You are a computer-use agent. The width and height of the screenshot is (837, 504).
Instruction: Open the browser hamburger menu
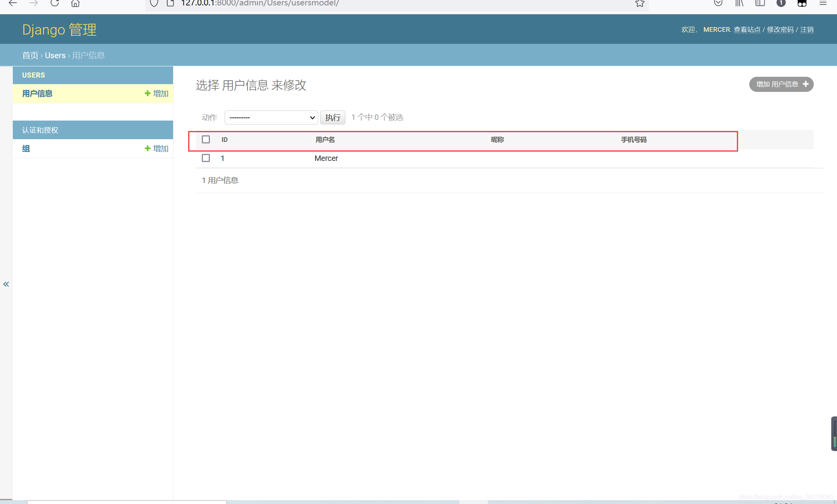(823, 3)
